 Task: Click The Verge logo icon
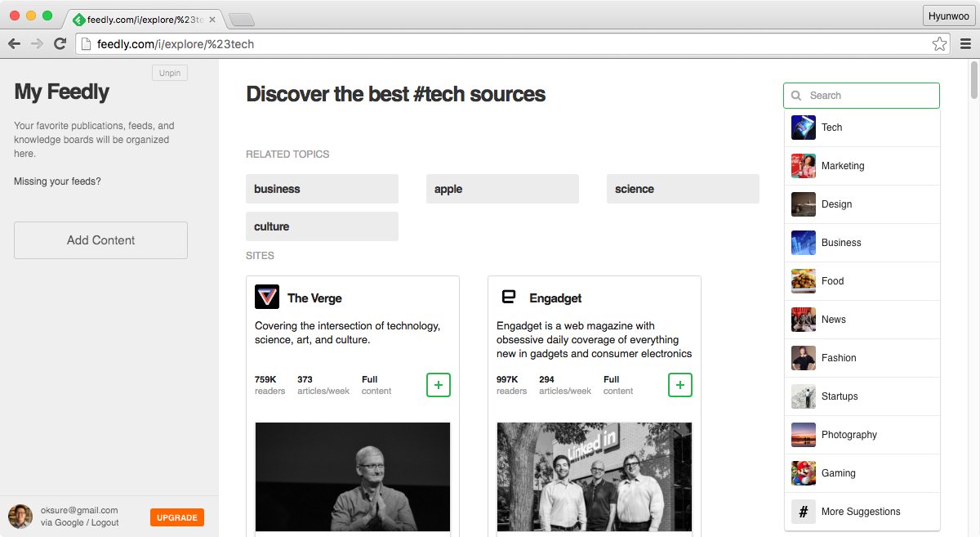click(267, 297)
